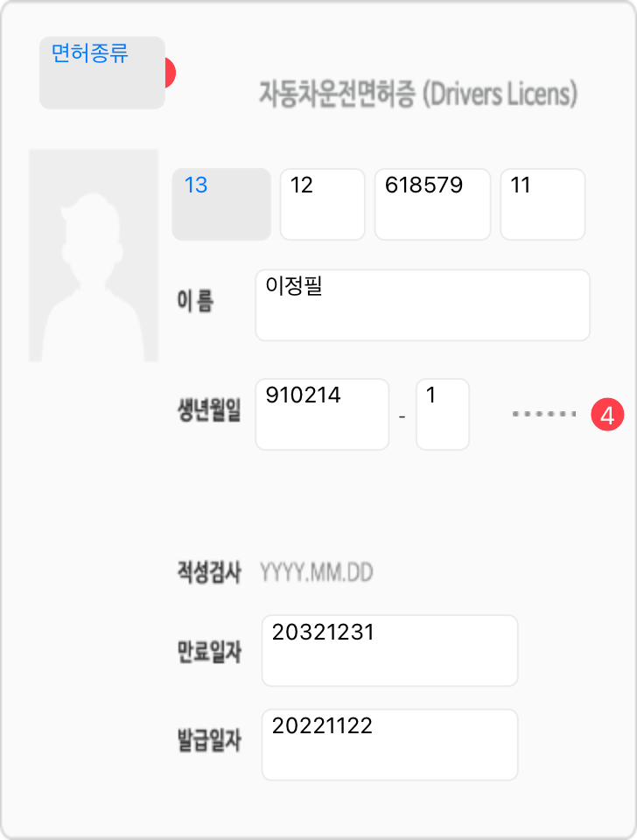Open the region code dropdown showing 13
The width and height of the screenshot is (637, 840).
[x=221, y=204]
